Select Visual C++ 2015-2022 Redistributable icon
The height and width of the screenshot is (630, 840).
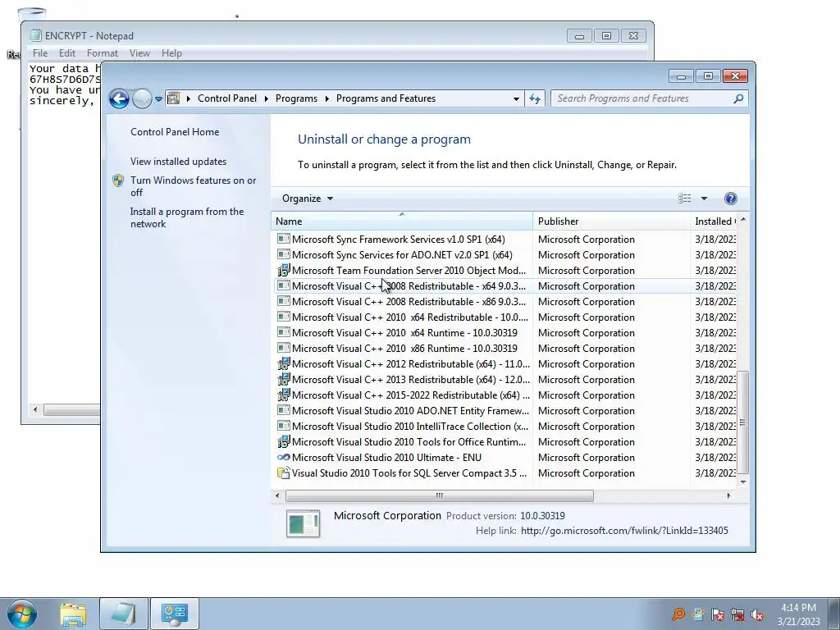(283, 395)
